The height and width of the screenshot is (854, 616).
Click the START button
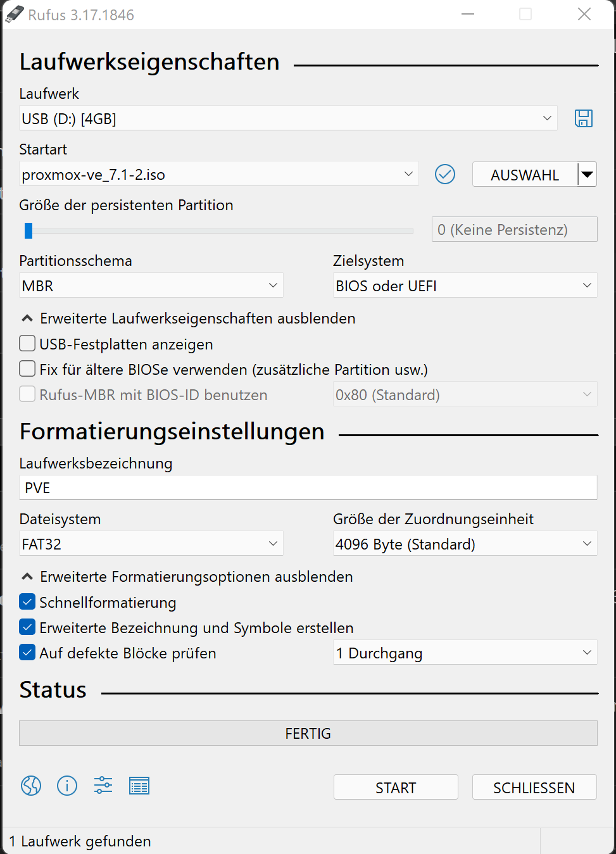pyautogui.click(x=396, y=787)
